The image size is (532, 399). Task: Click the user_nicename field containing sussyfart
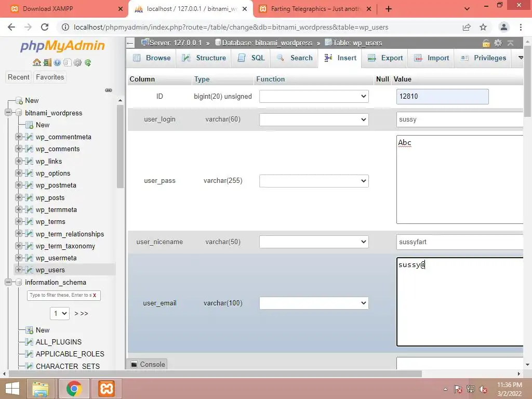coord(460,242)
